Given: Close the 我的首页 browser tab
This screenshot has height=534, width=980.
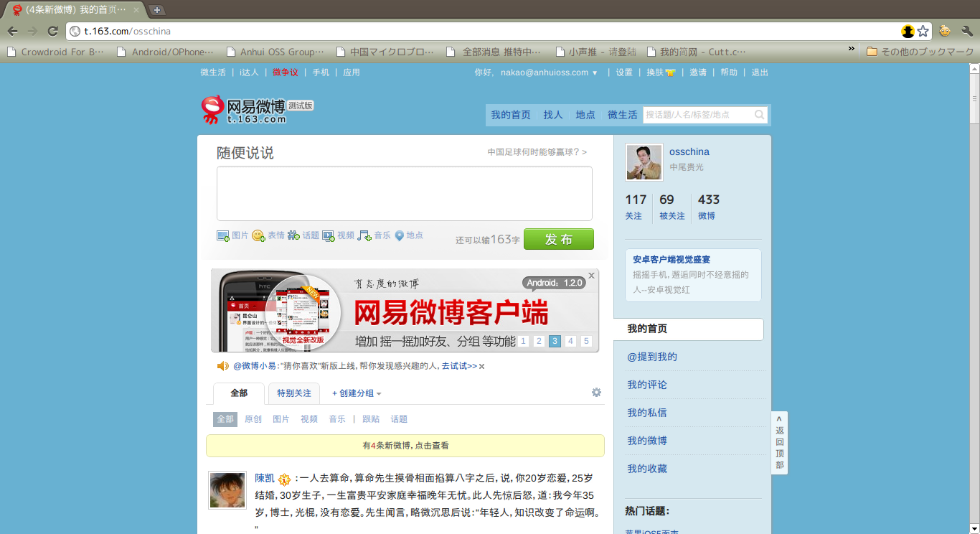Looking at the screenshot, I should click(x=136, y=10).
